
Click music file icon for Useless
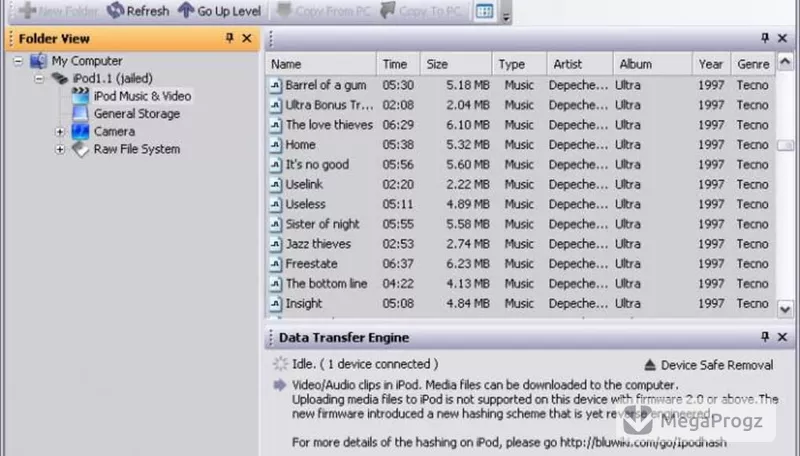click(276, 205)
